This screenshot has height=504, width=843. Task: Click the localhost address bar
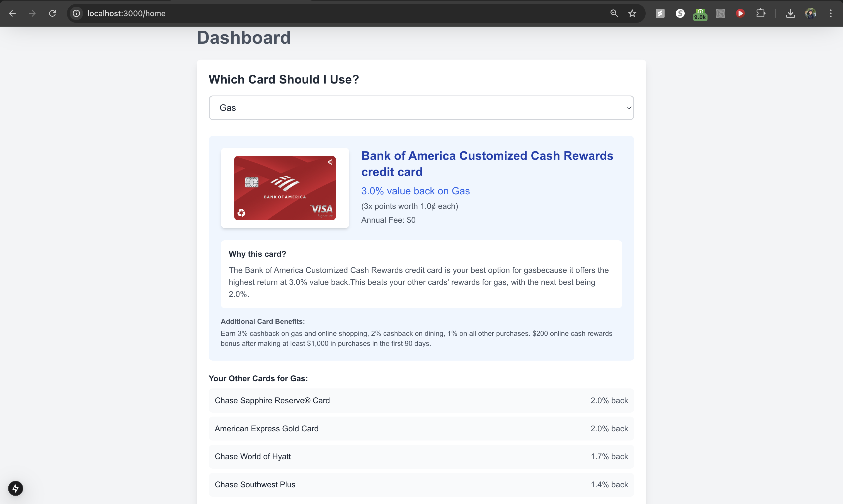306,13
